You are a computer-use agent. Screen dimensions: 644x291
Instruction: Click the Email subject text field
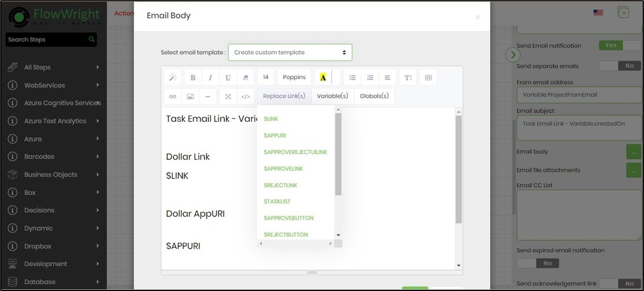pyautogui.click(x=579, y=128)
